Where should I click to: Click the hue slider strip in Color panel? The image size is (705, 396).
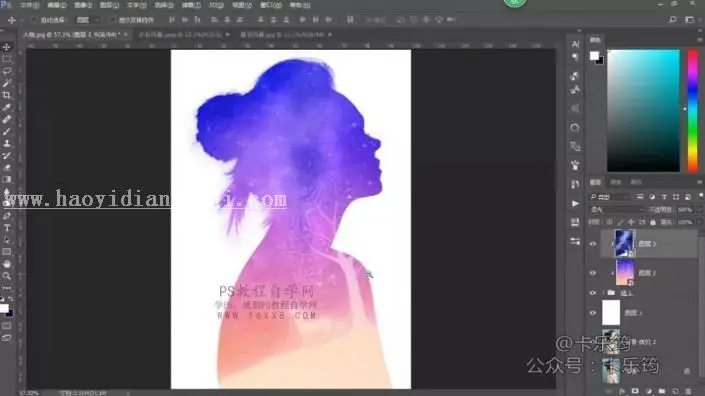tap(693, 111)
